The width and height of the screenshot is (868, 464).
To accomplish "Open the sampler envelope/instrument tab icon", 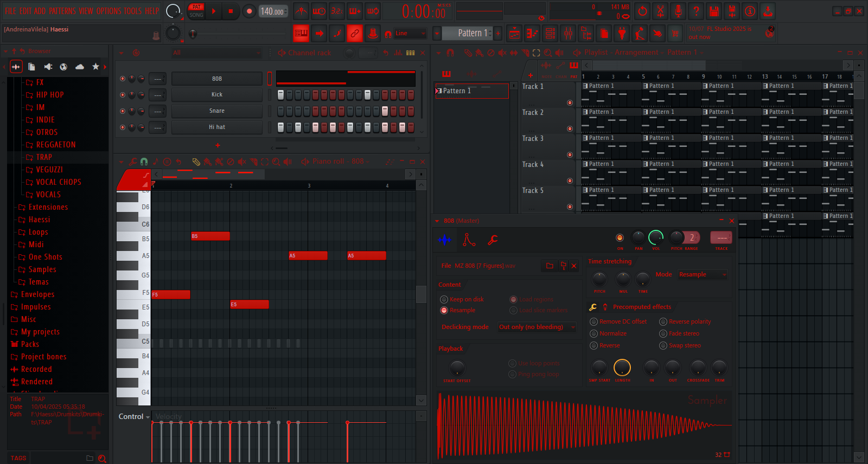I will 469,240.
